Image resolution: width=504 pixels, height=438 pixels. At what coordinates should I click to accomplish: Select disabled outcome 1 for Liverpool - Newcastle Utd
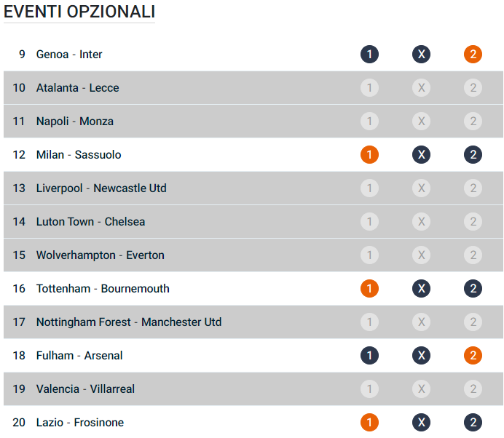coord(369,188)
